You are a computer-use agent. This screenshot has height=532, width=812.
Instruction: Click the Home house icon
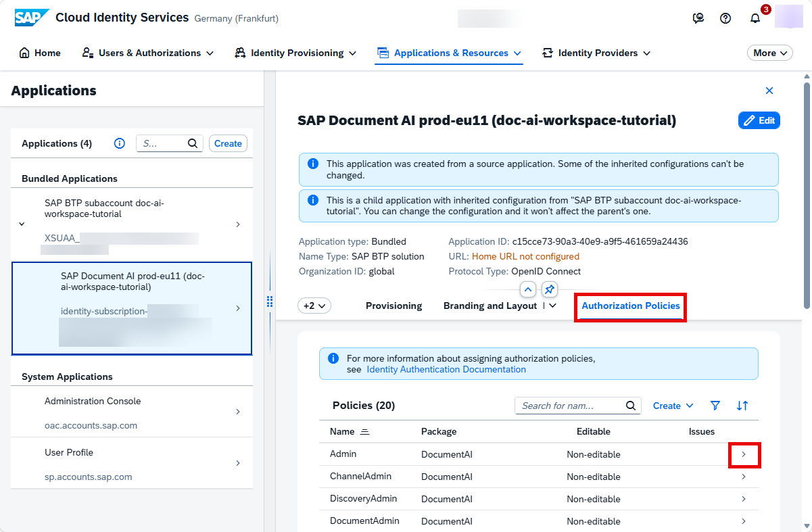(25, 53)
